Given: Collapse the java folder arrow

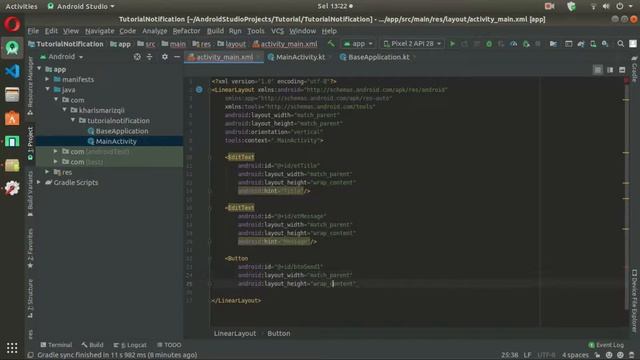Looking at the screenshot, I should [48, 89].
